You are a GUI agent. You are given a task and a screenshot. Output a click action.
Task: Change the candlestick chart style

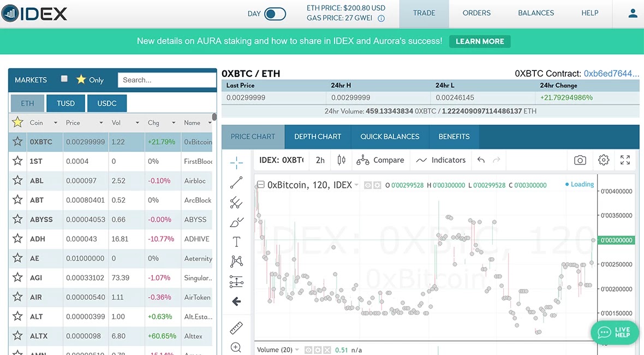341,160
